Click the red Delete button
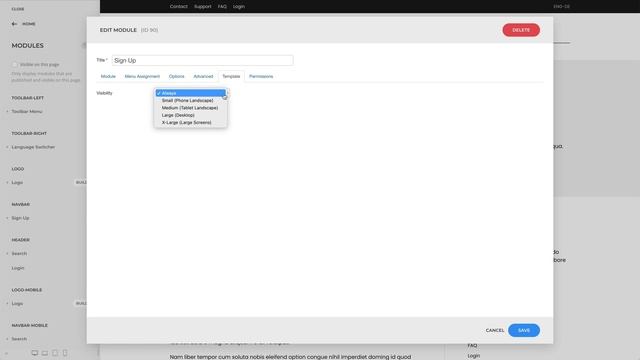The width and height of the screenshot is (640, 360). pos(521,30)
